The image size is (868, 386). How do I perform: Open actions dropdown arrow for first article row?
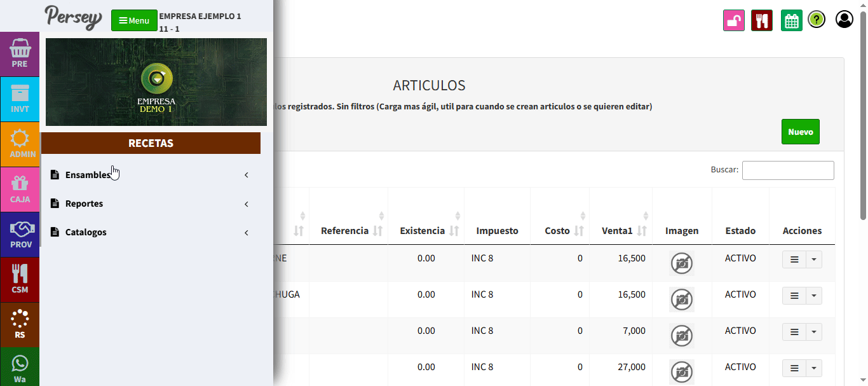pyautogui.click(x=813, y=259)
